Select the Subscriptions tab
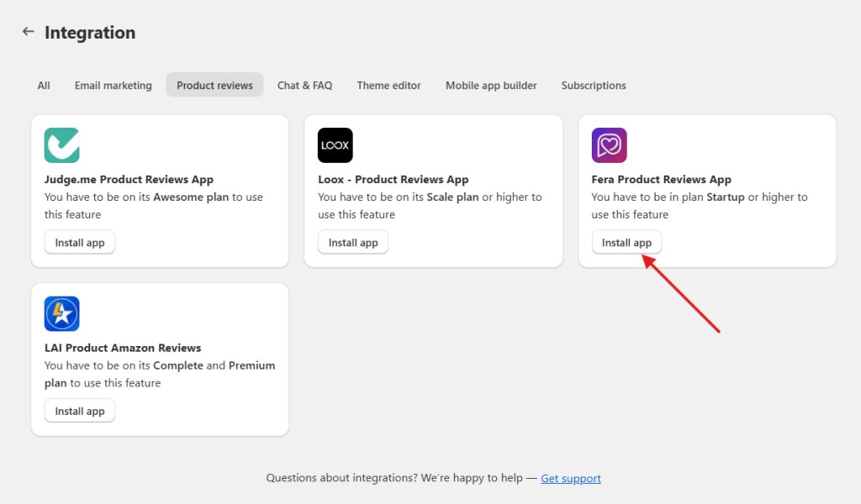The width and height of the screenshot is (861, 504). [594, 85]
